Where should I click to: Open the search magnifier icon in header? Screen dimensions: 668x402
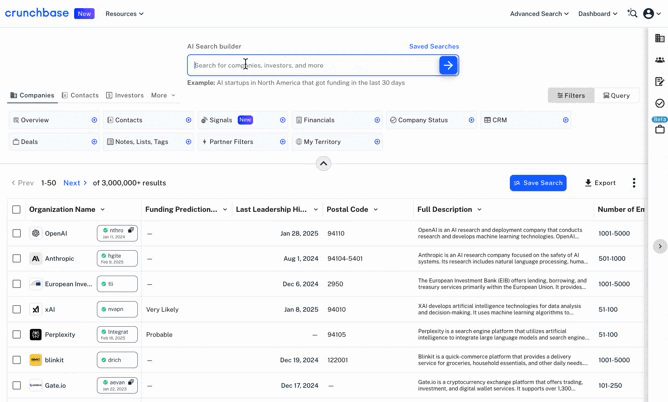[x=632, y=14]
